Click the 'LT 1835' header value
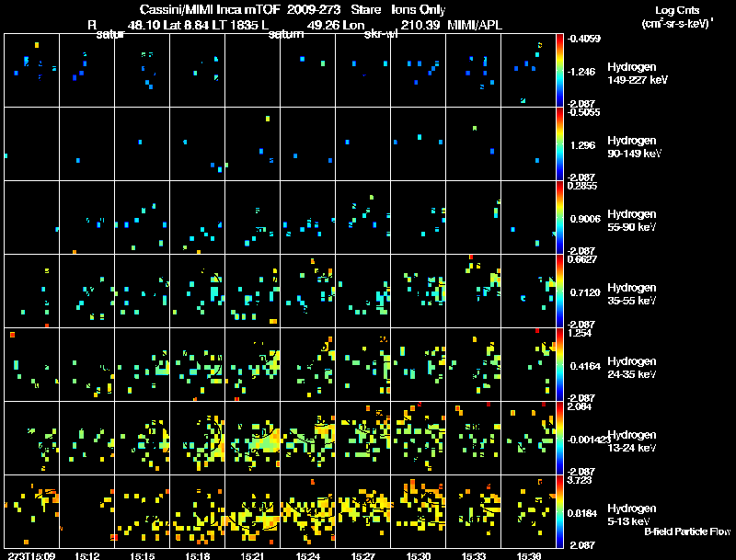736x560 pixels. pyautogui.click(x=235, y=26)
